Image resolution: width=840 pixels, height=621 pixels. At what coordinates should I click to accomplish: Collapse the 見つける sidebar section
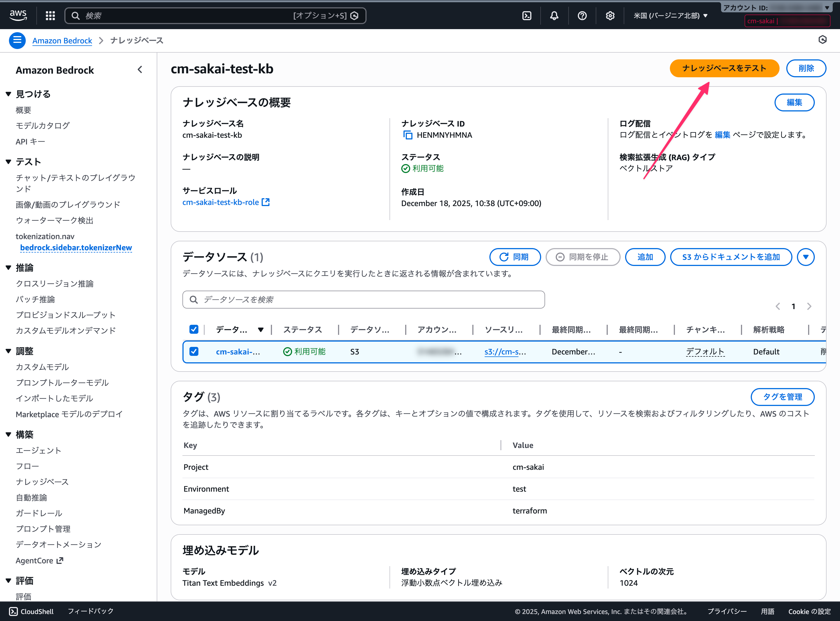(x=9, y=94)
